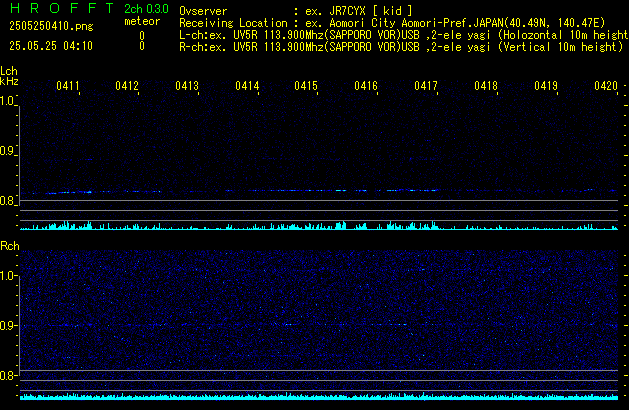
Task: Click the Rch 0.9 frequency tick label
Action: [7, 325]
